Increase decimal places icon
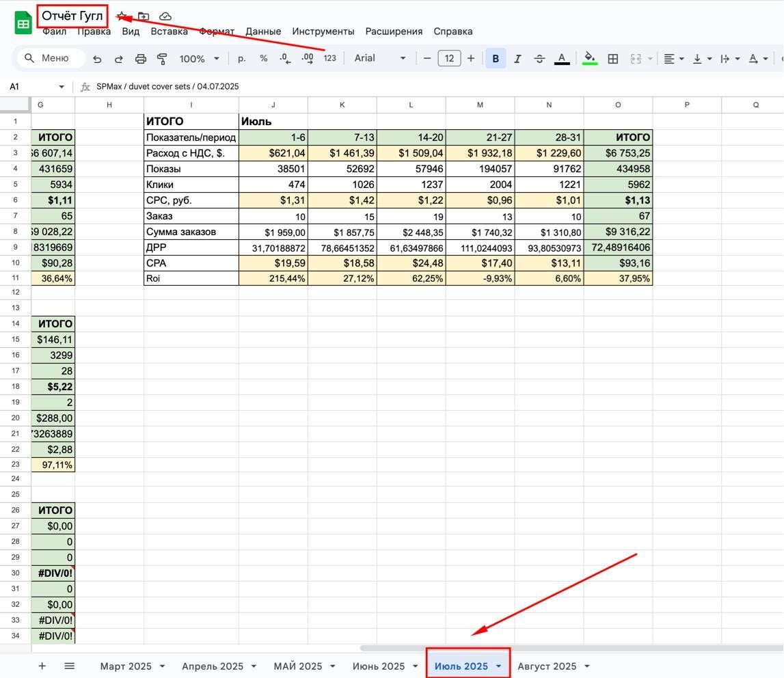The image size is (784, 678). [308, 59]
